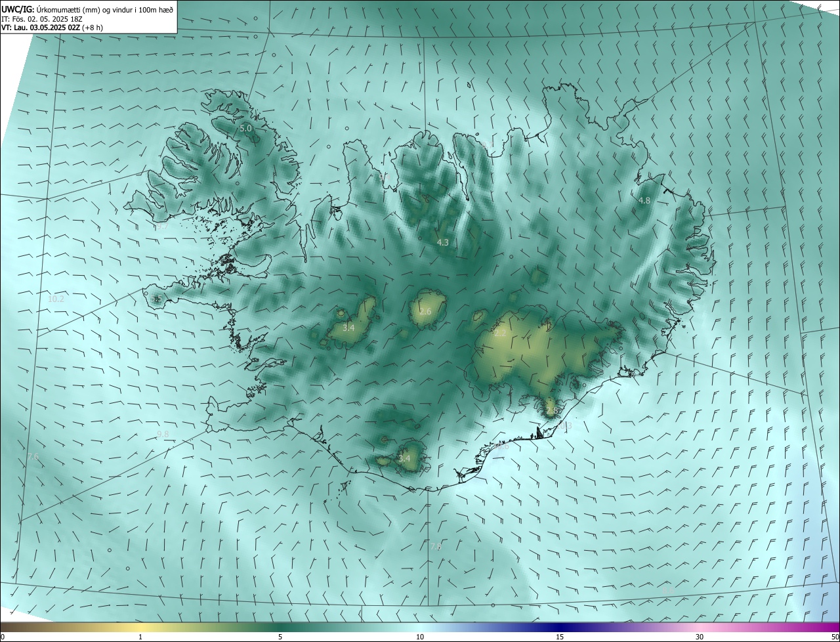The width and height of the screenshot is (840, 642).
Task: Click the 2.2 value label on the large glacier
Action: click(500, 333)
